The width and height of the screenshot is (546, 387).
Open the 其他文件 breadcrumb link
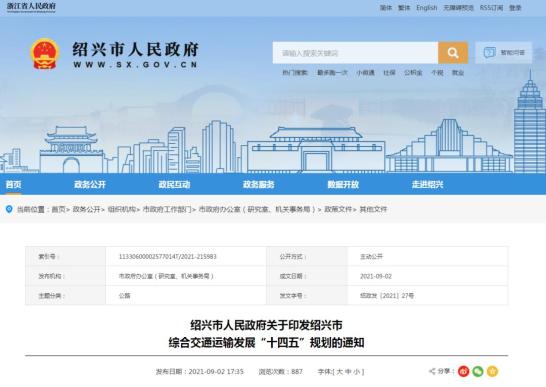click(x=373, y=209)
